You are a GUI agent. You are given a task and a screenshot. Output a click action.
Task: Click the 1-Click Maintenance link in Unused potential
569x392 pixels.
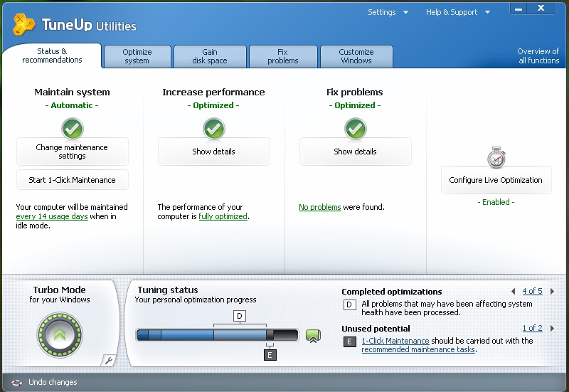(395, 341)
